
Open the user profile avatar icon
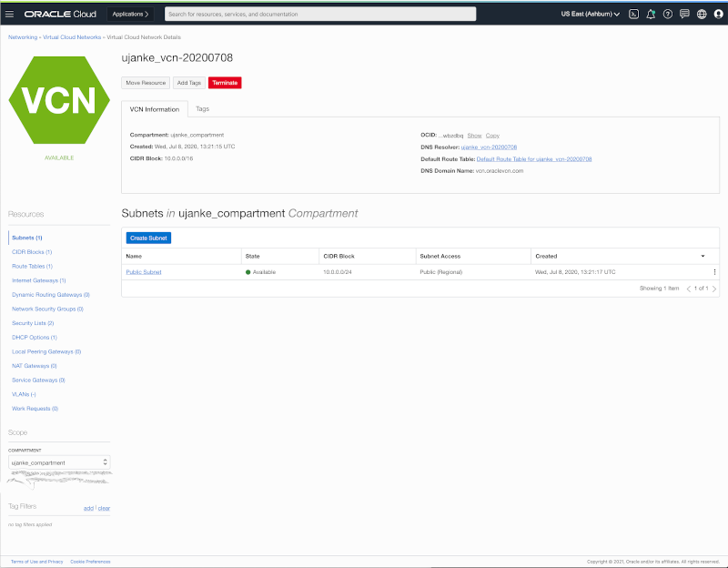(718, 14)
